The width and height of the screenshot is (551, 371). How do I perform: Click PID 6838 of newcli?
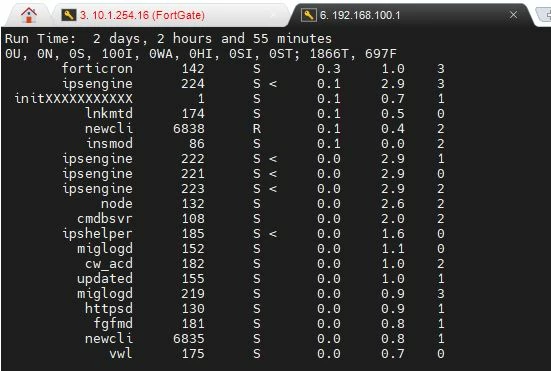click(189, 129)
